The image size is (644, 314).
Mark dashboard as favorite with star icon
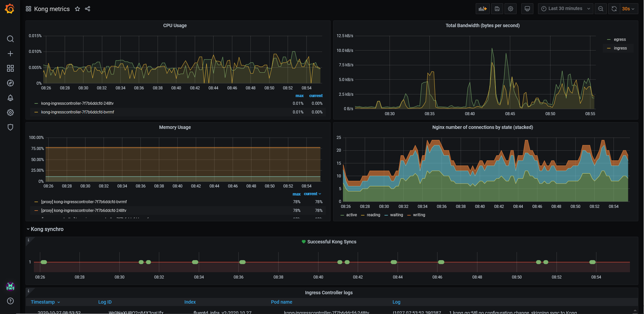pos(77,9)
